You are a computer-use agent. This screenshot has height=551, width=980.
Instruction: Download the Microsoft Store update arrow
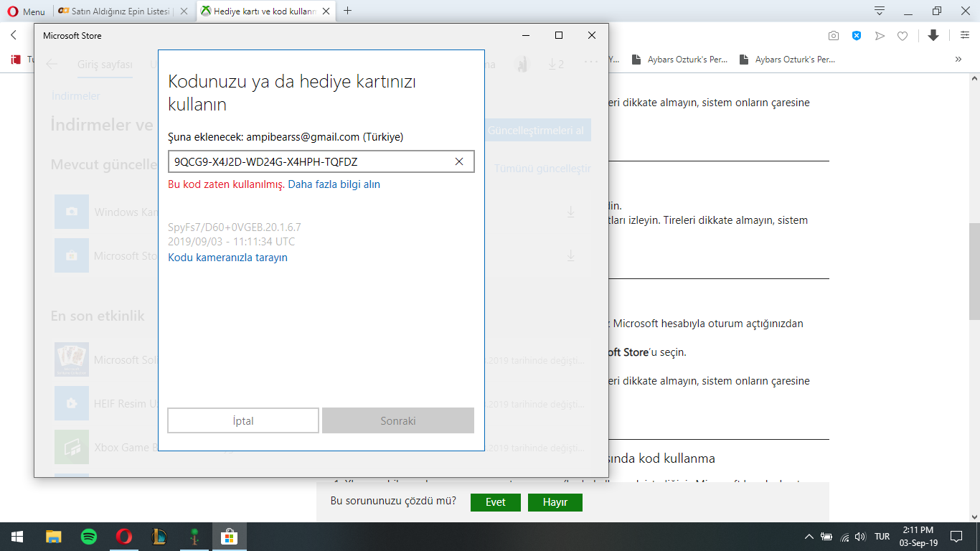[x=571, y=255]
